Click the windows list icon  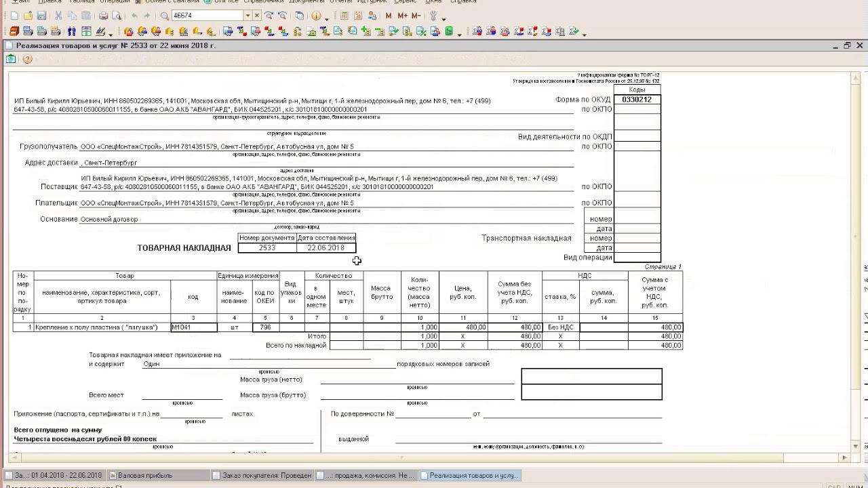tap(299, 16)
